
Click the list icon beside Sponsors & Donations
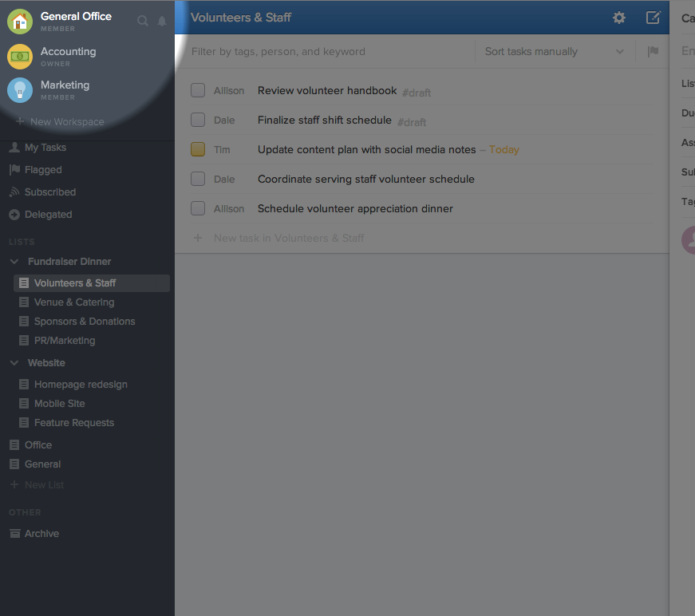click(24, 321)
